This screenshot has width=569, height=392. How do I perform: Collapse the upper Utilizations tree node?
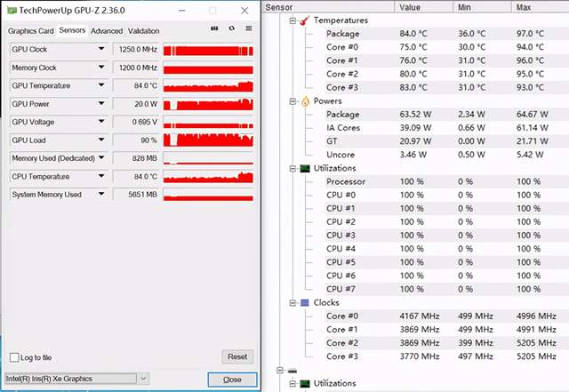(293, 168)
